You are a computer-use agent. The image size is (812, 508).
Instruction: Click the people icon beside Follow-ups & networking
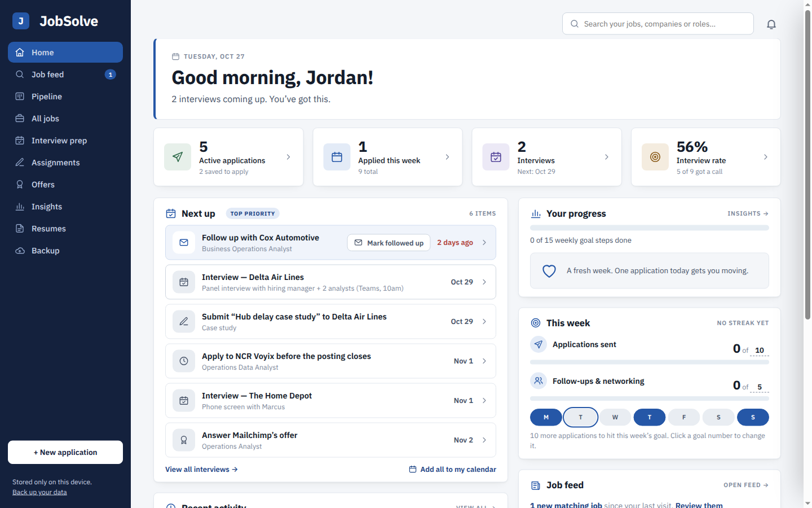(539, 381)
